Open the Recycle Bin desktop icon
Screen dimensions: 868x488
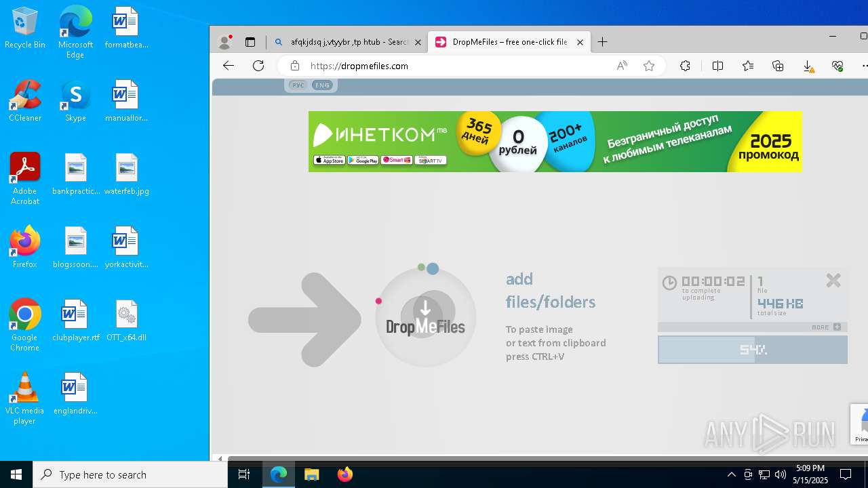coord(25,28)
